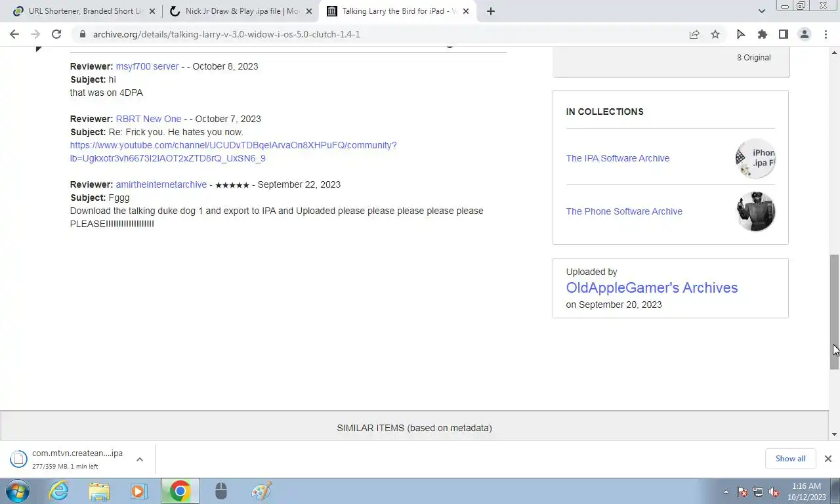Open the Chrome profile avatar
840x504 pixels.
coord(804,34)
